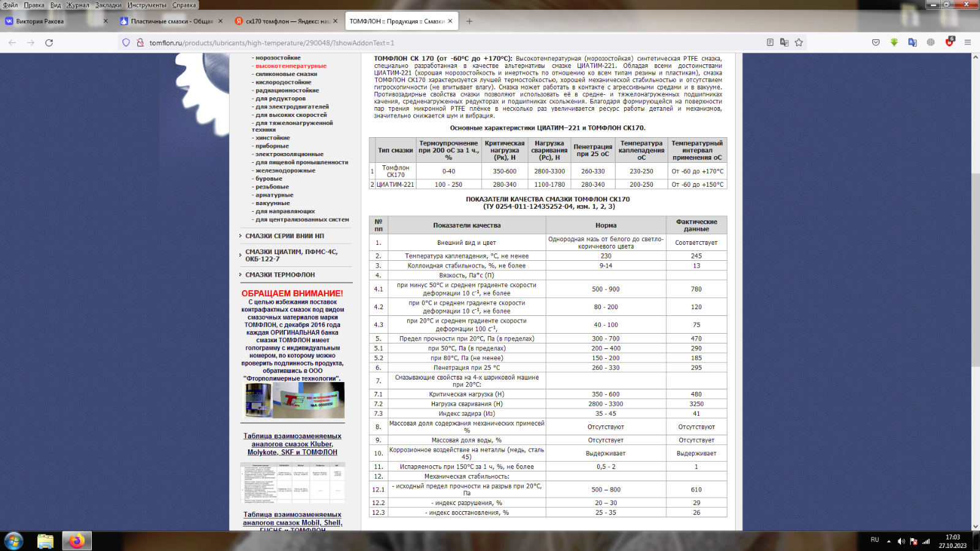Close the Виктория Ракова tab
Image resolution: width=980 pixels, height=551 pixels.
click(105, 21)
